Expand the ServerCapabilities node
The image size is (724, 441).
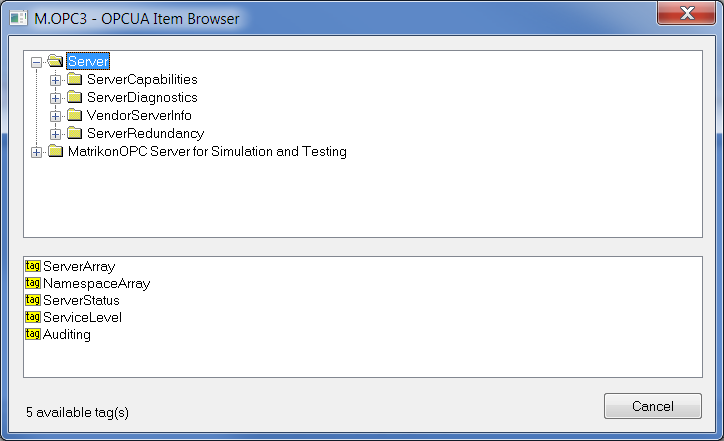tap(55, 80)
